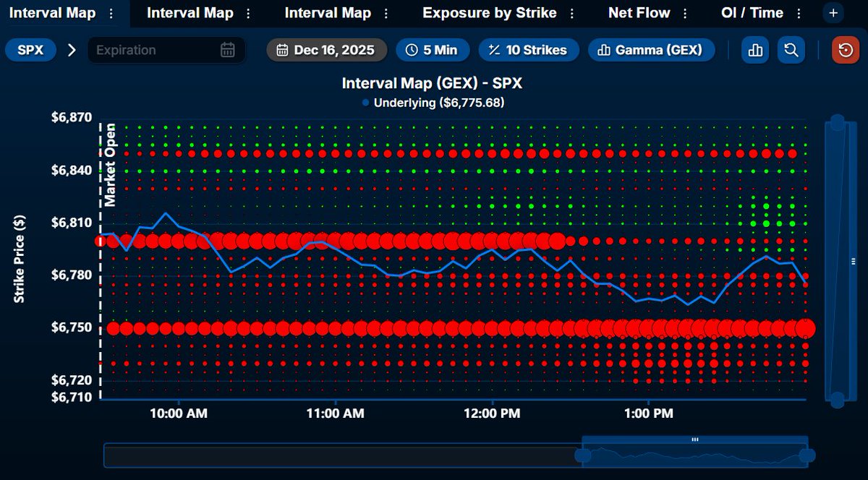Click the Market Open vertical marker label
Image resolution: width=868 pixels, height=480 pixels.
111,166
